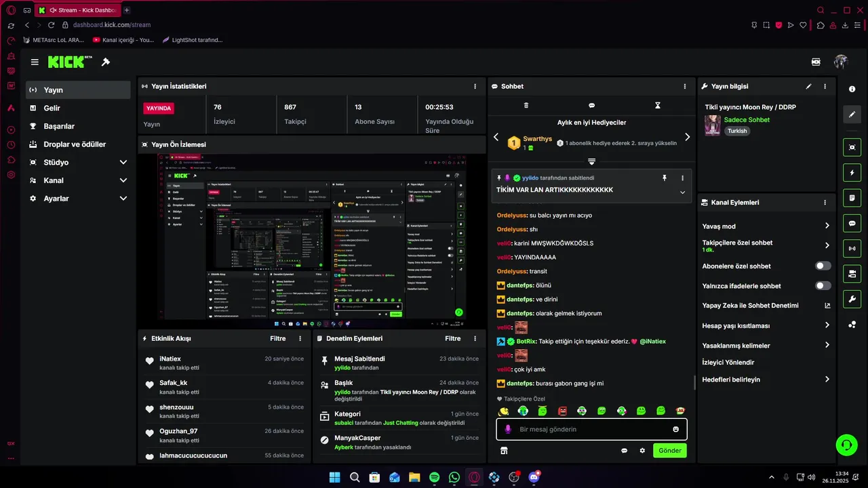Viewport: 868px width, 488px height.
Task: Expand the Kanal section in the sidebar
Action: point(123,180)
